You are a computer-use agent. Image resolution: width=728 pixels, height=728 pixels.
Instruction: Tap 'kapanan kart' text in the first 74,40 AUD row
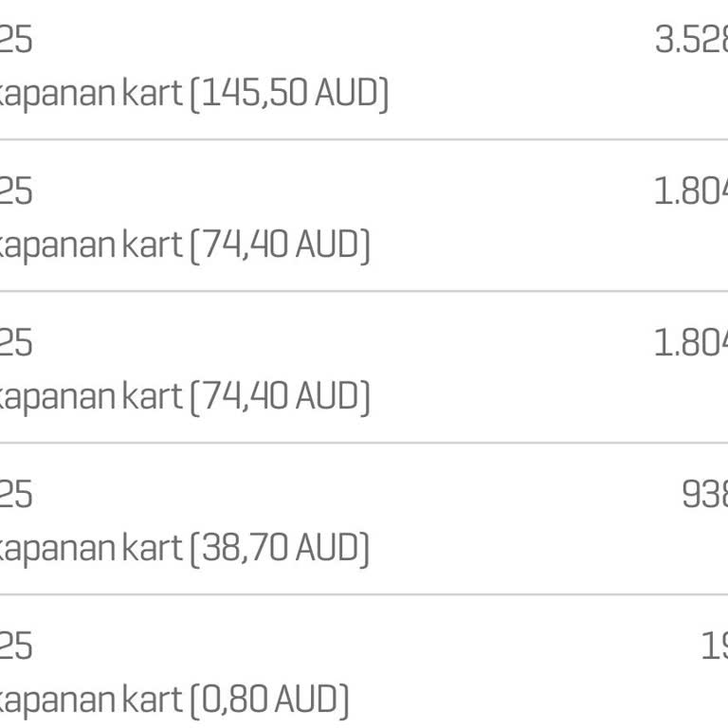[91, 246]
